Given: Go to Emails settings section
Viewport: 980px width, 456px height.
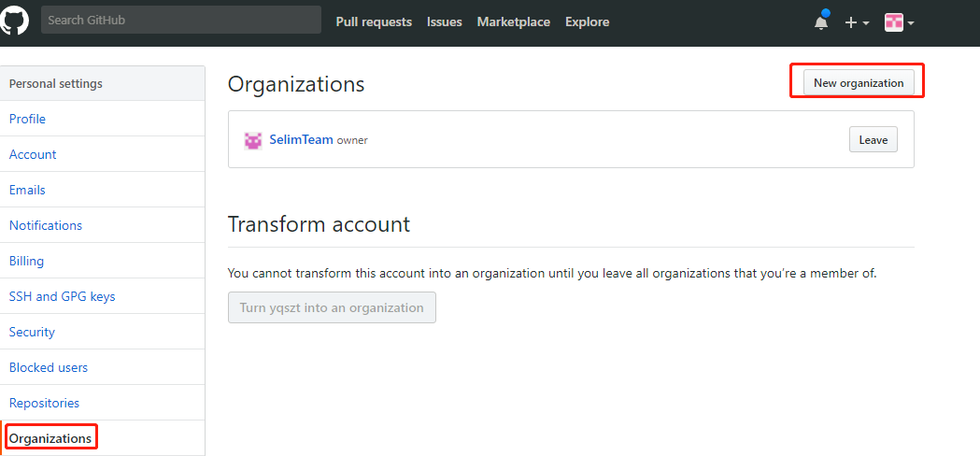Looking at the screenshot, I should click(x=27, y=190).
